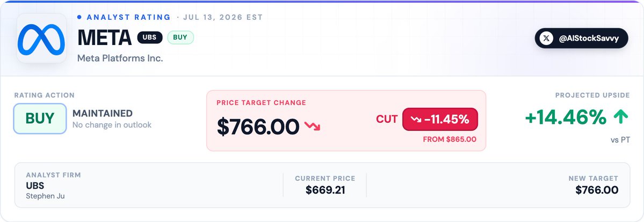Click the Meta infinity logo

41,38
